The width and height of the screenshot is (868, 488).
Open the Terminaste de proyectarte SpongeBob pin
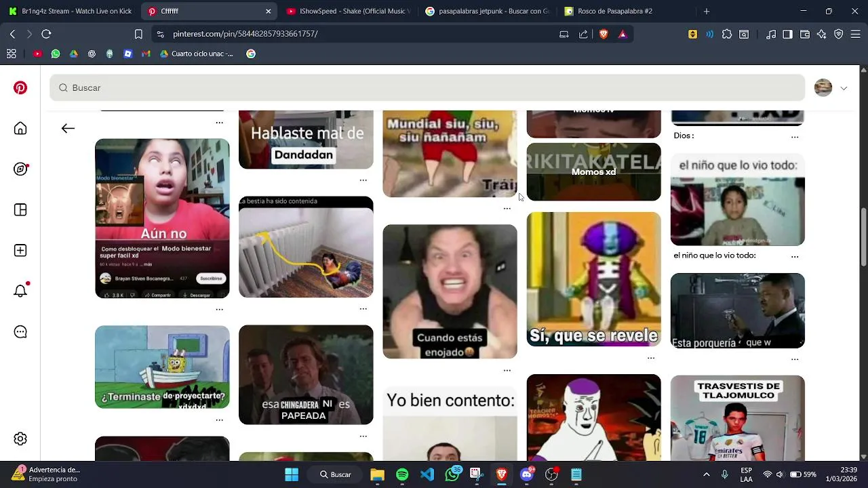click(162, 367)
